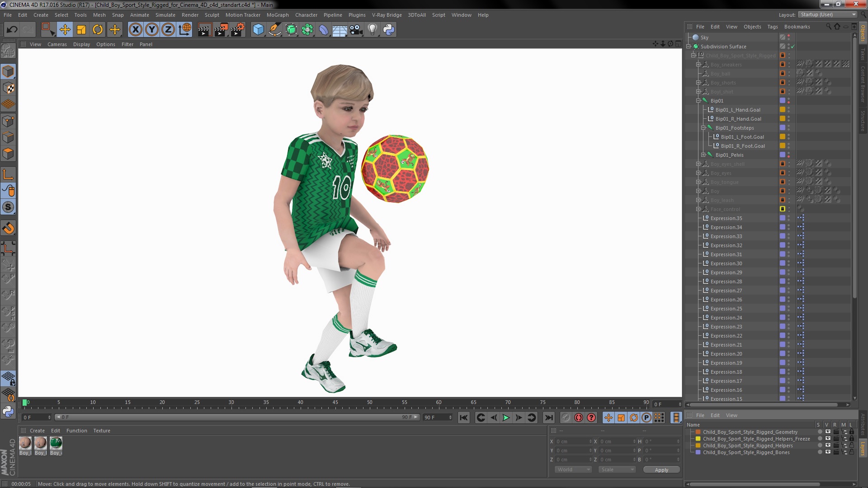This screenshot has height=488, width=868.
Task: Activate the Move tool in top toolbar
Action: point(65,30)
